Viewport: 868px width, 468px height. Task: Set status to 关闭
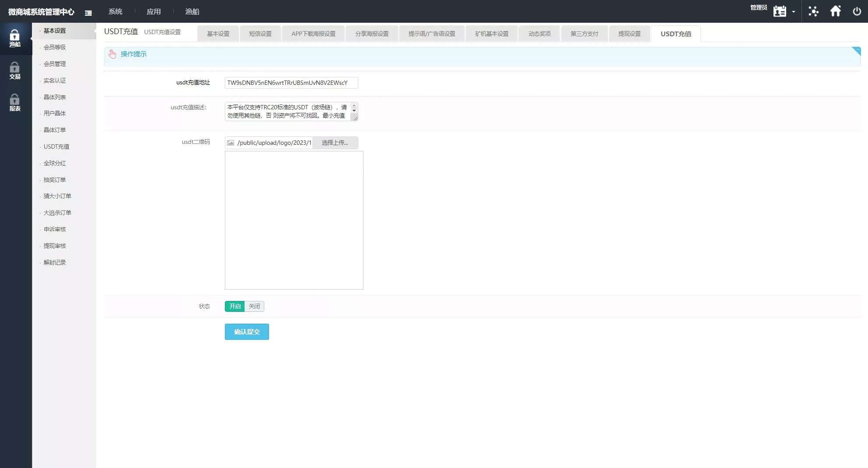pos(254,306)
